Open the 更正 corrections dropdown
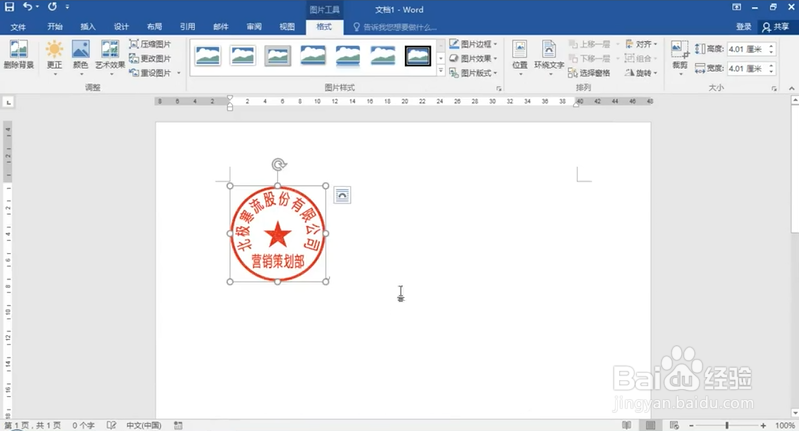 (55, 58)
